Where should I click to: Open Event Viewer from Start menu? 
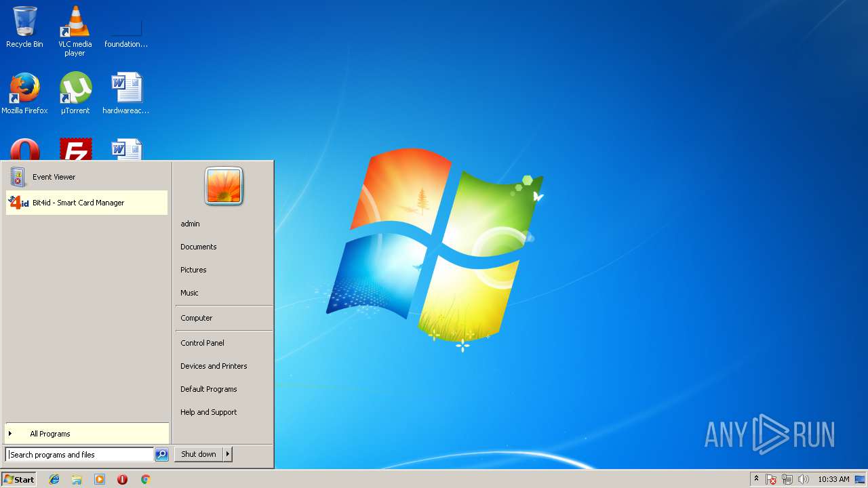[x=87, y=177]
